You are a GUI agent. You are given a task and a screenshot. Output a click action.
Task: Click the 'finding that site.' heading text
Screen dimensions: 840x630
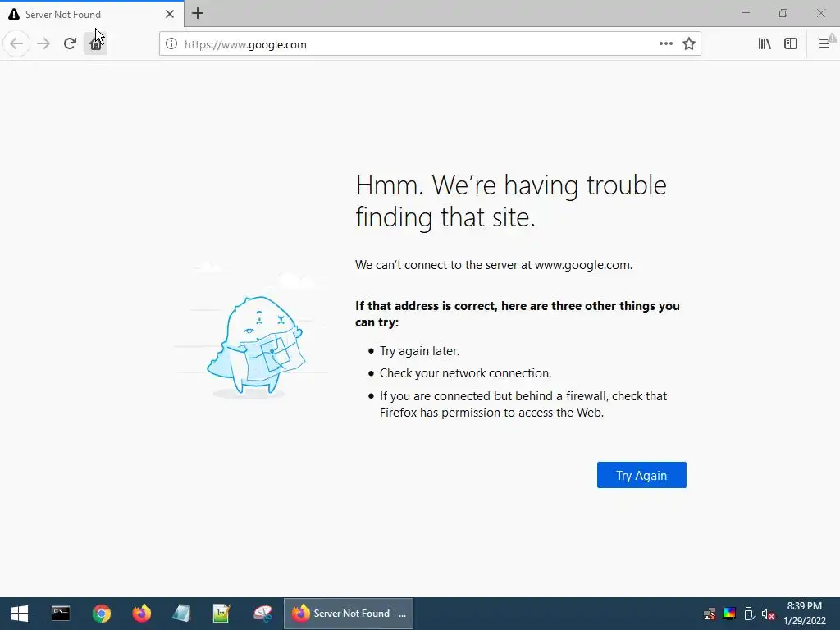point(445,217)
